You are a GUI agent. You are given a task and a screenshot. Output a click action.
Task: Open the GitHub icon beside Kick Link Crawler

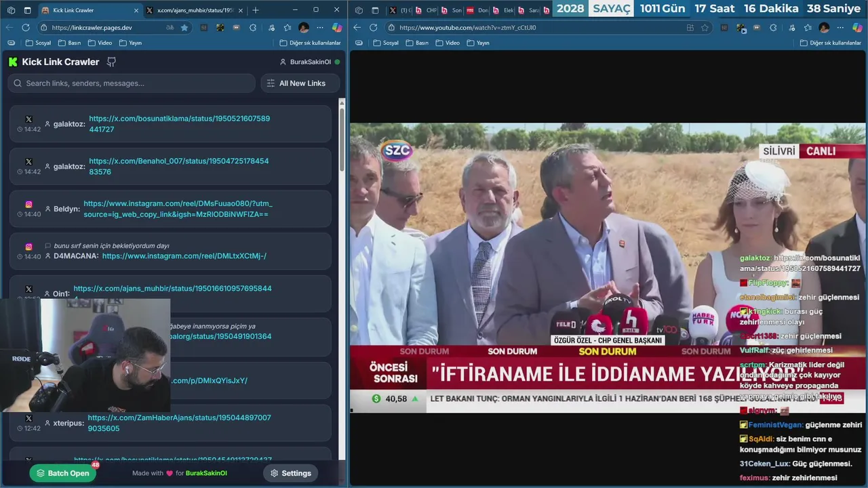pos(112,62)
